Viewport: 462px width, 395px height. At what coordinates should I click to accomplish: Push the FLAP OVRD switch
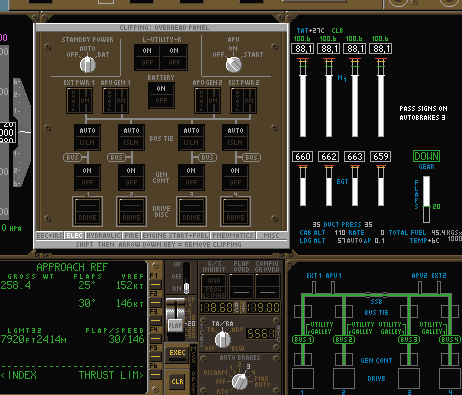pyautogui.click(x=241, y=286)
